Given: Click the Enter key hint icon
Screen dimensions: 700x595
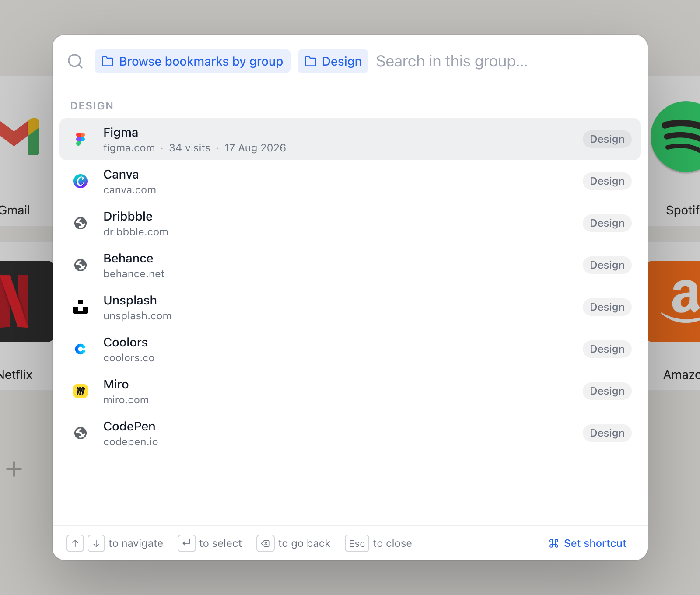Looking at the screenshot, I should click(187, 543).
